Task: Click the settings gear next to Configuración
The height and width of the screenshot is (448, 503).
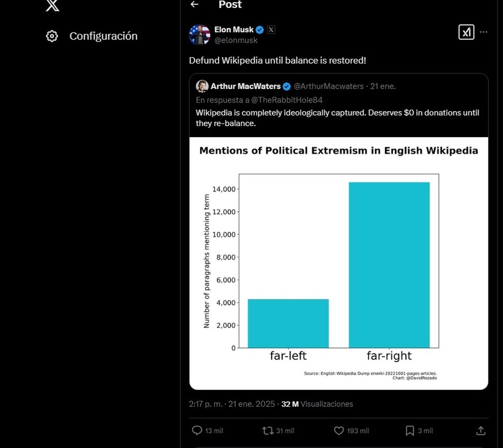Action: pos(52,36)
